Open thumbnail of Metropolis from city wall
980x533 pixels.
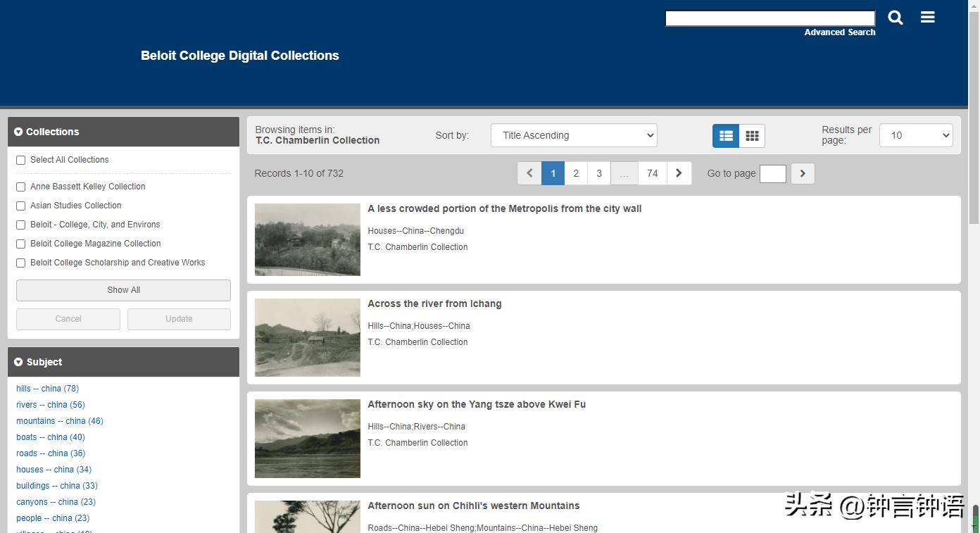coord(308,239)
